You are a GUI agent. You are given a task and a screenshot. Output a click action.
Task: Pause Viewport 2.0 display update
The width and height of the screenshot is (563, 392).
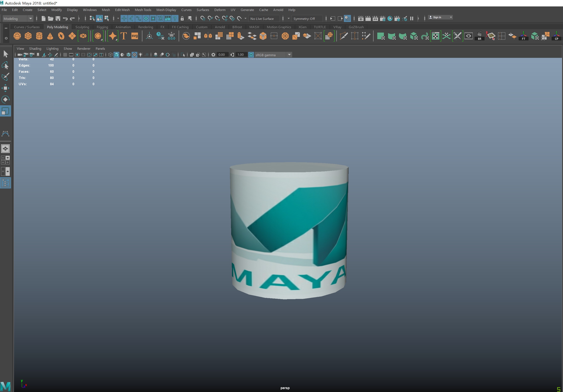tap(412, 18)
